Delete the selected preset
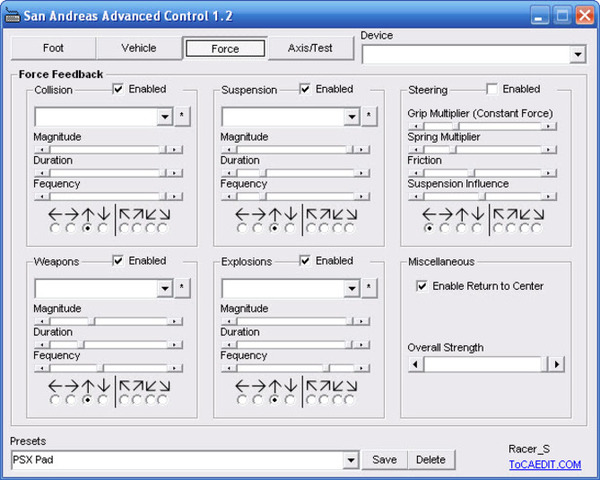 [431, 460]
